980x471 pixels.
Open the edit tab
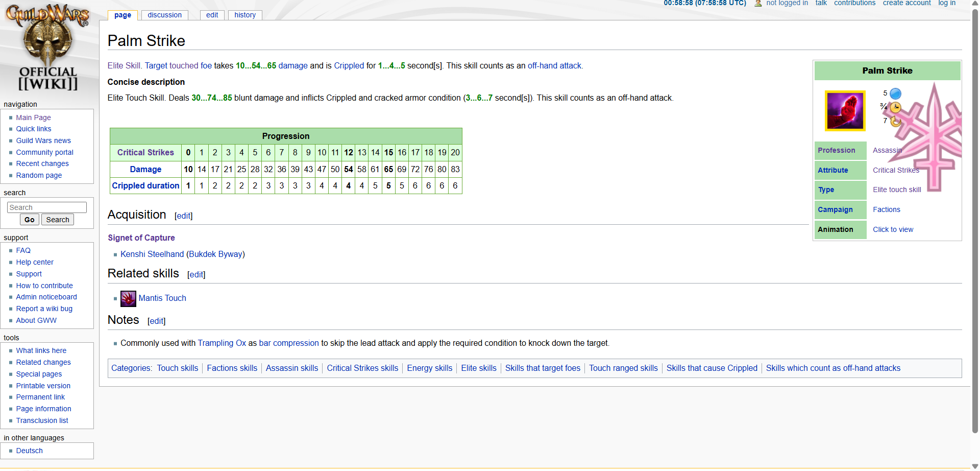(x=212, y=15)
